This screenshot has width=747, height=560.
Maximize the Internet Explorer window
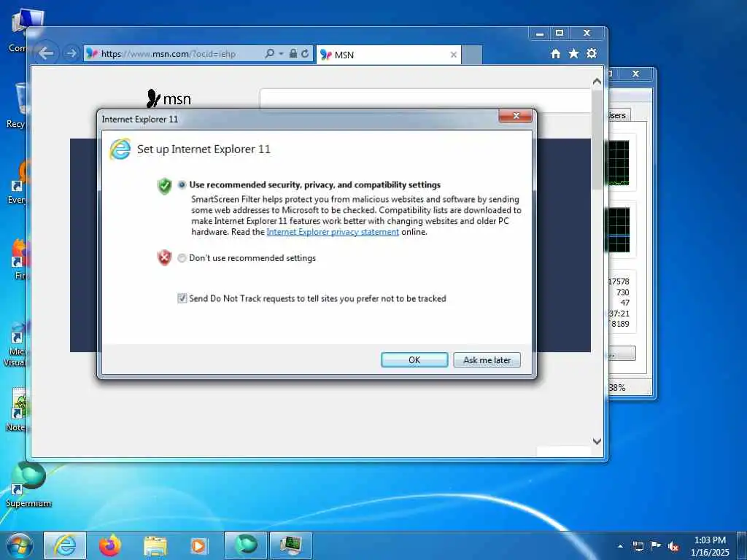560,34
